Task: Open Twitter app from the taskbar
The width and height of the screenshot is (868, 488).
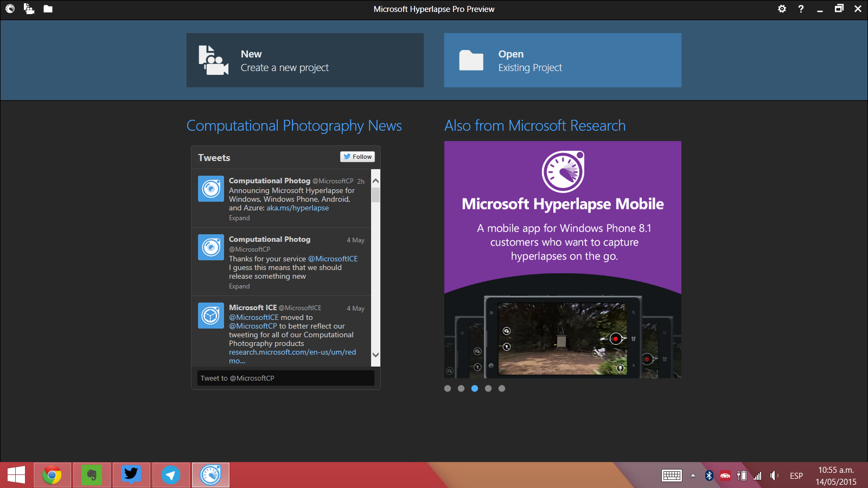Action: click(131, 476)
